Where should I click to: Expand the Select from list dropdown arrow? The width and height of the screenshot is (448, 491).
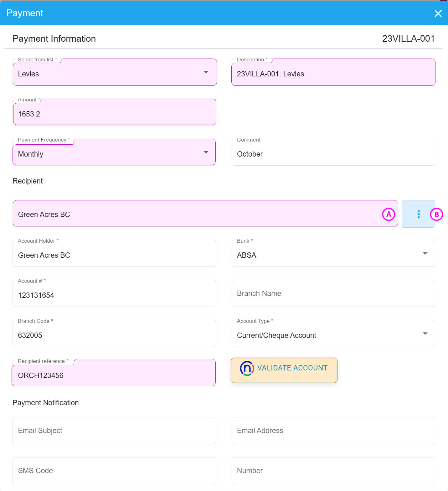point(206,72)
